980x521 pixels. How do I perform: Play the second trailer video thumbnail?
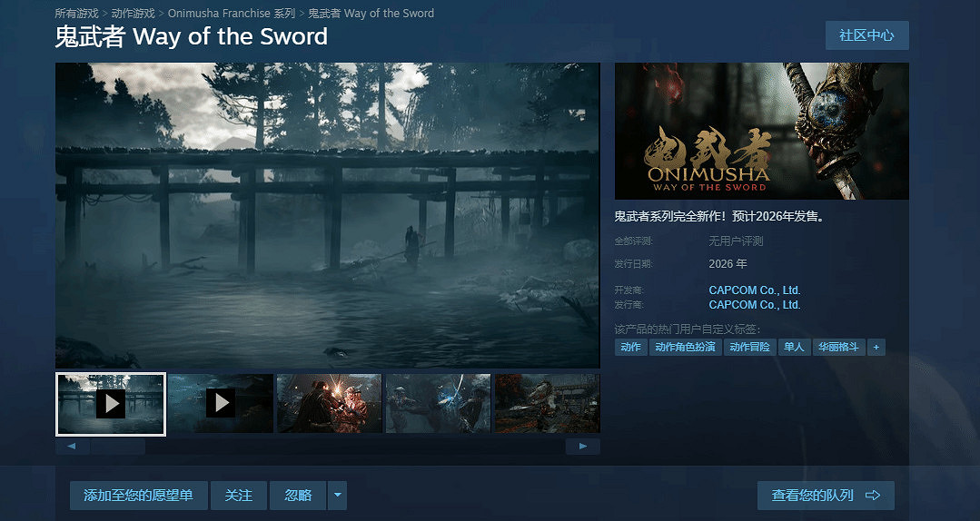(220, 403)
